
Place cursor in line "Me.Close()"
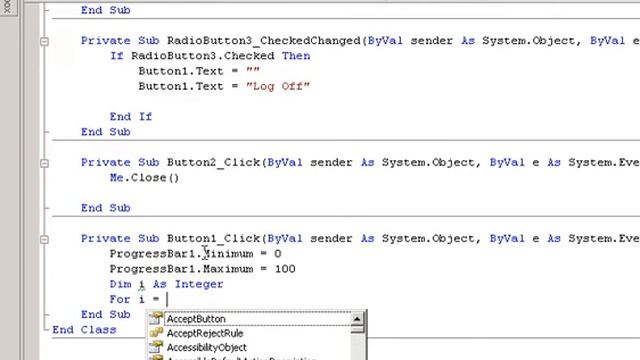click(x=144, y=178)
